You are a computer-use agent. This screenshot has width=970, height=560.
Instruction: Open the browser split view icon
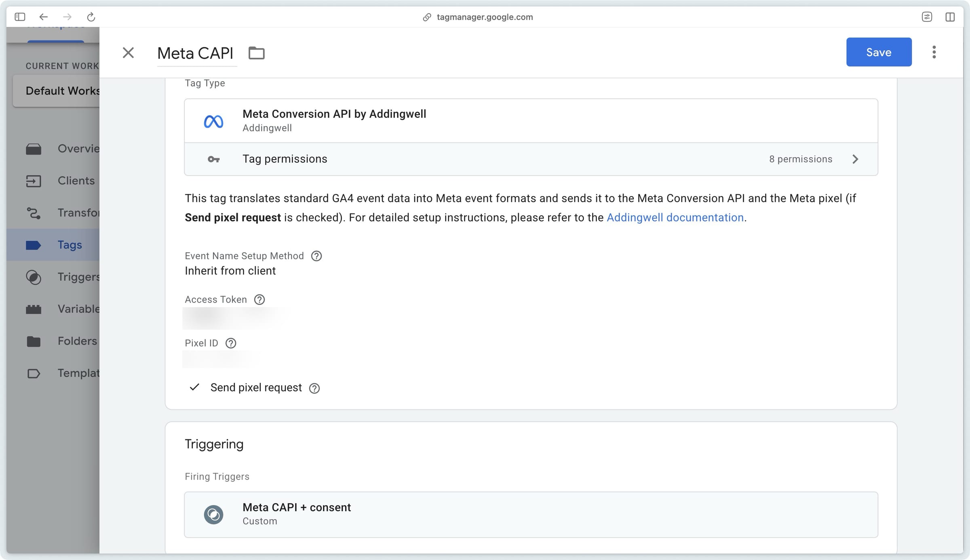pyautogui.click(x=950, y=17)
